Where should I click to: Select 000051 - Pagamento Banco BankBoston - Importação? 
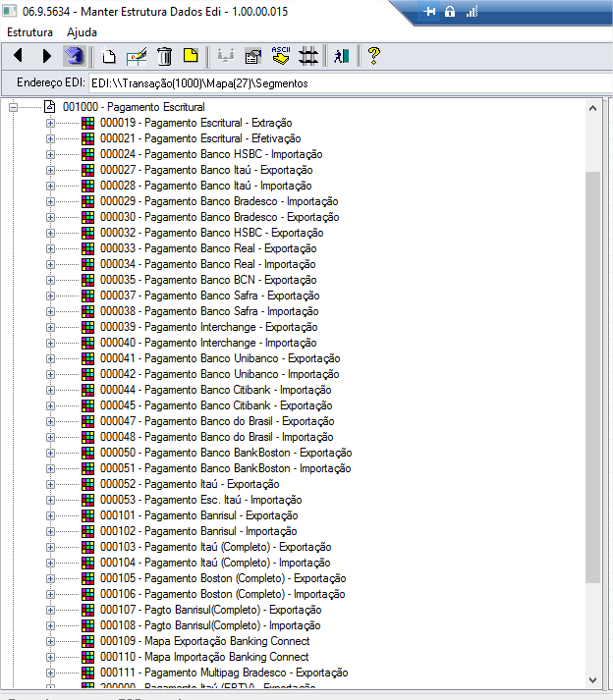pos(226,468)
